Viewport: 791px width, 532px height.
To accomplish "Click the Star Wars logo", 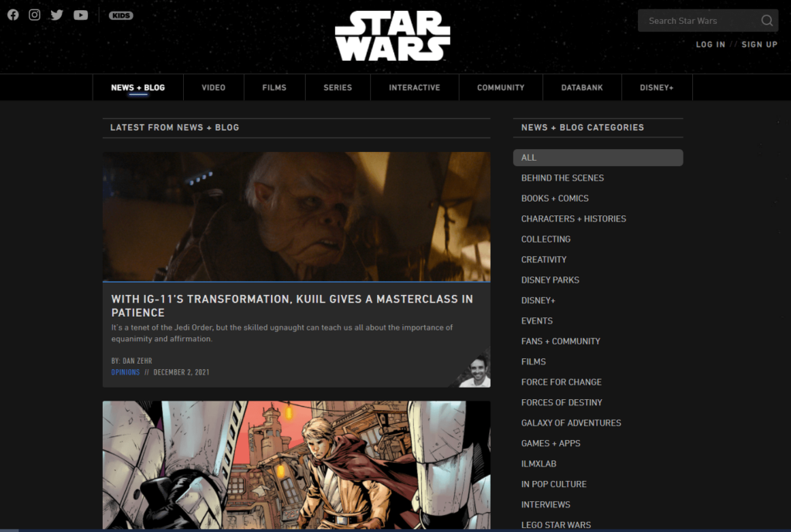I will point(392,36).
